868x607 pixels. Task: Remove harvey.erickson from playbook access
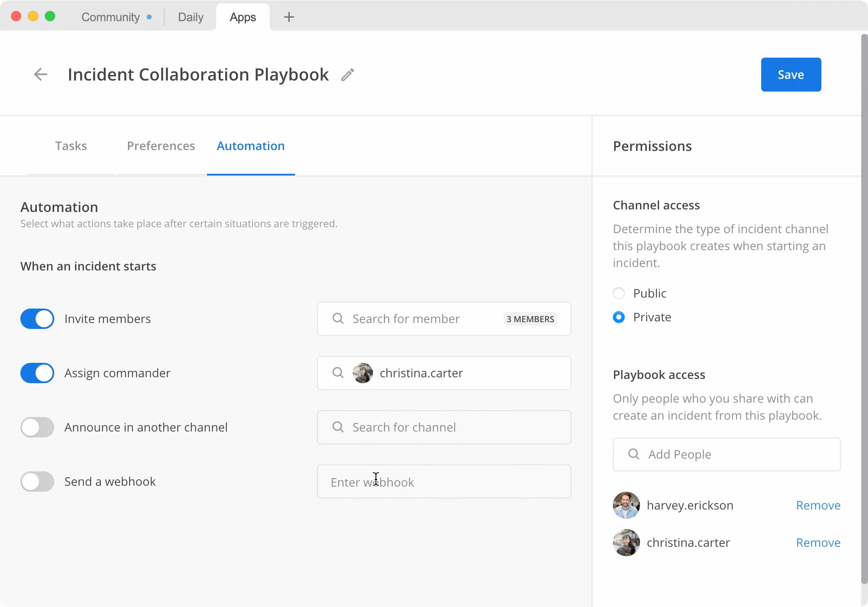[x=818, y=505]
